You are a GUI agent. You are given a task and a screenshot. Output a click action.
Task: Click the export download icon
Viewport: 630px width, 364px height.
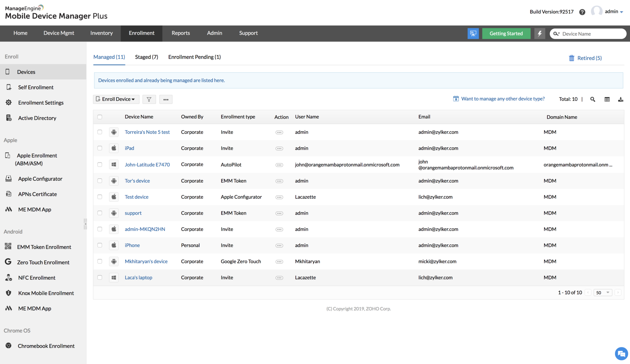620,99
